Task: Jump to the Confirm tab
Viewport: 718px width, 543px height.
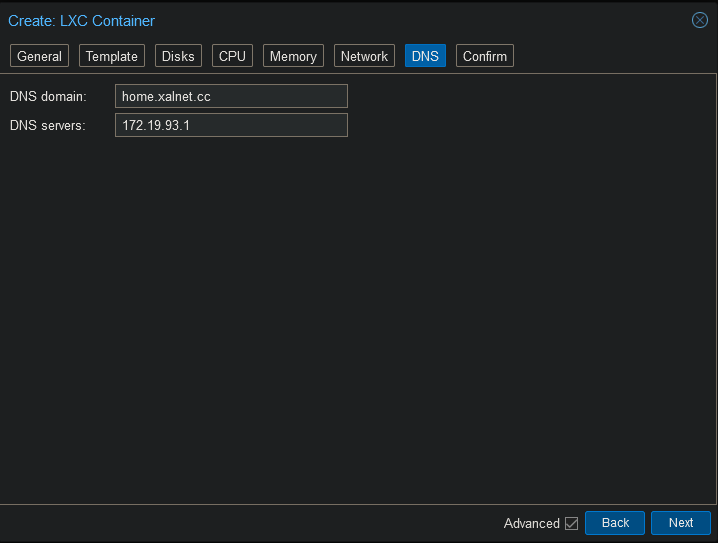Action: pyautogui.click(x=484, y=56)
